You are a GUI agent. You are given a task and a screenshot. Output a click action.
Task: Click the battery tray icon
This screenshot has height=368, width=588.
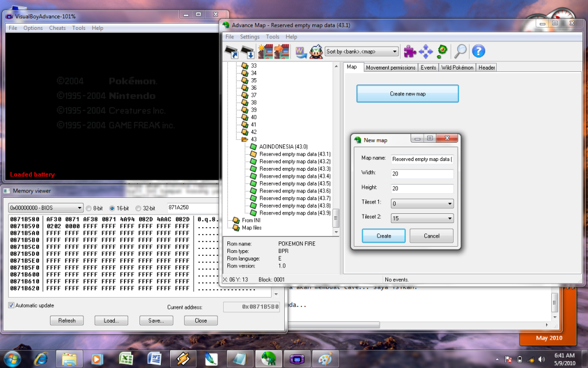tap(519, 359)
